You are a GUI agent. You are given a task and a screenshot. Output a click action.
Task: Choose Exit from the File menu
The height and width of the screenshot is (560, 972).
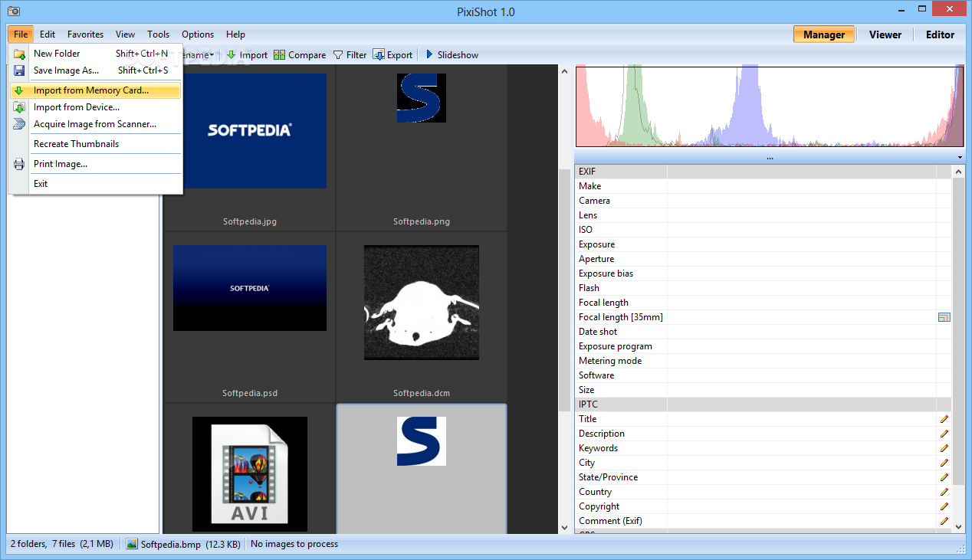coord(96,184)
